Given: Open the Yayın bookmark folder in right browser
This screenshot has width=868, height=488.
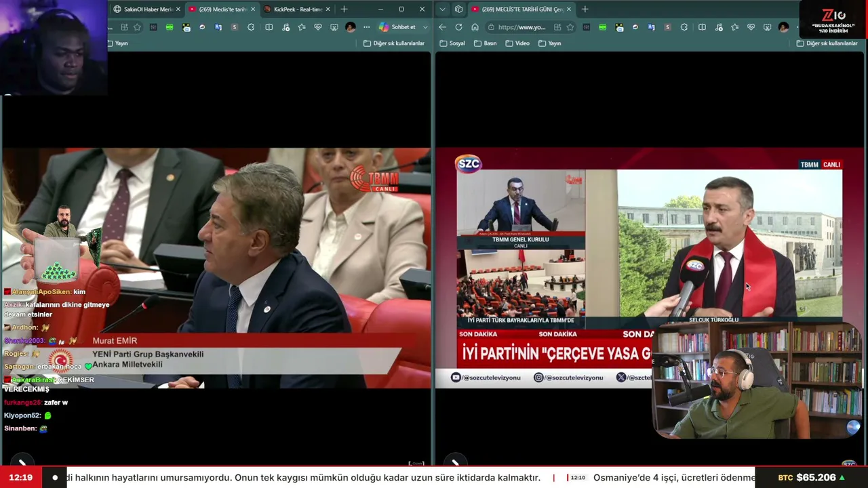Looking at the screenshot, I should (x=550, y=43).
